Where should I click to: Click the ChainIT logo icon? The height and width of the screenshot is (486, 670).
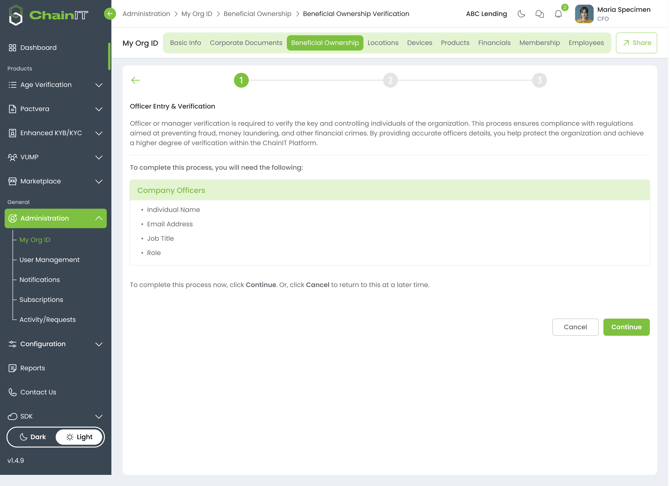tap(16, 15)
